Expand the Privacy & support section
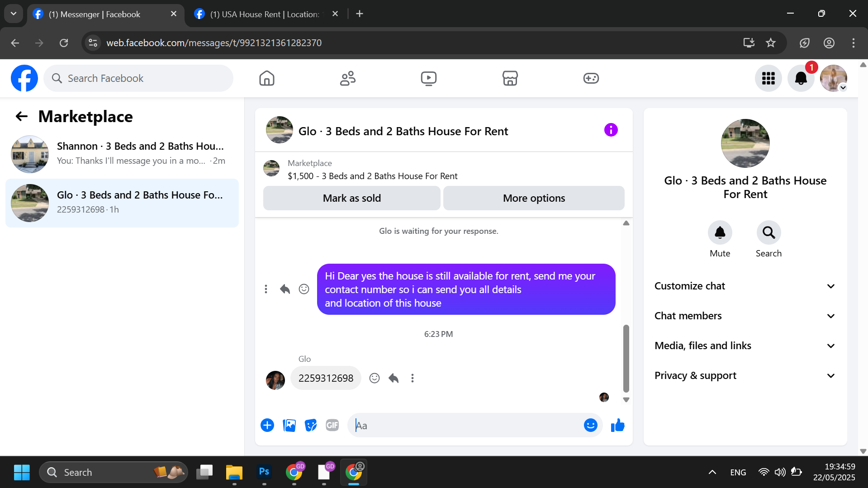Image resolution: width=868 pixels, height=488 pixels. point(745,376)
